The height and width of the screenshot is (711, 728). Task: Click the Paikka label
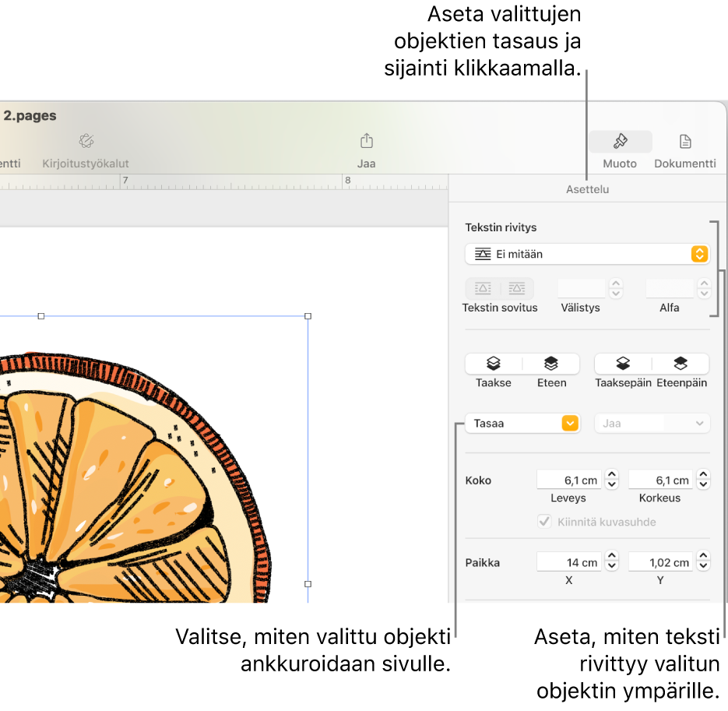click(483, 562)
